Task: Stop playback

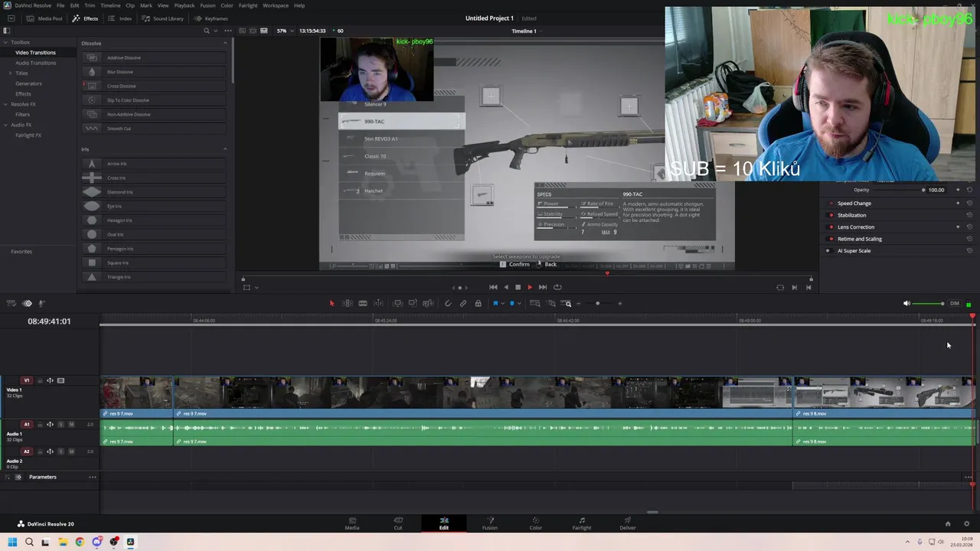Action: (x=518, y=287)
